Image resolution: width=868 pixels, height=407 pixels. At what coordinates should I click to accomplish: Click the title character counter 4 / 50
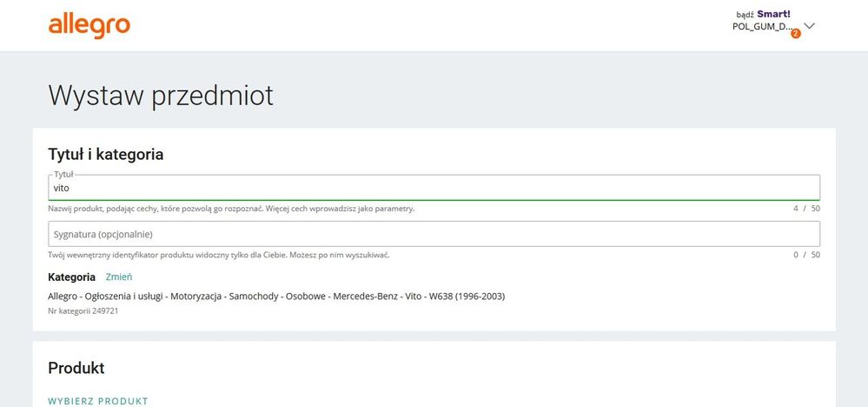[x=806, y=209]
